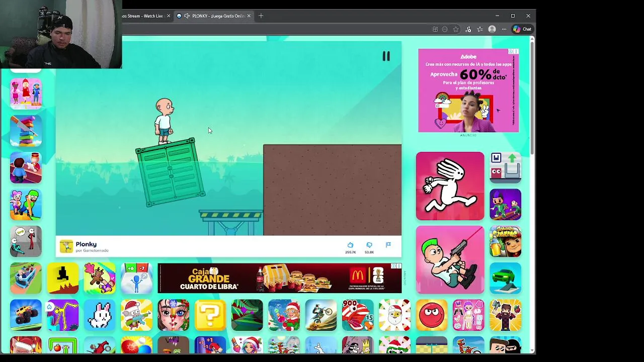Open the favorites list toolbar icon

pyautogui.click(x=480, y=29)
